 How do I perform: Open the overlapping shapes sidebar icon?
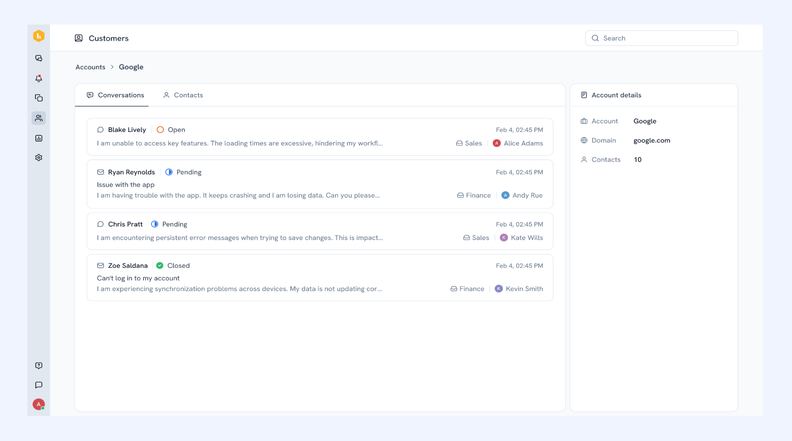coord(38,98)
